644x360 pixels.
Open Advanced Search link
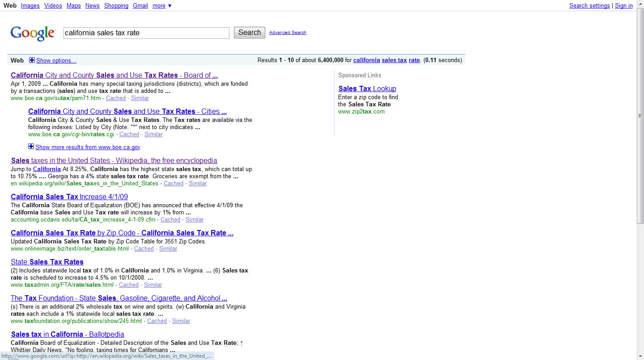[x=288, y=33]
